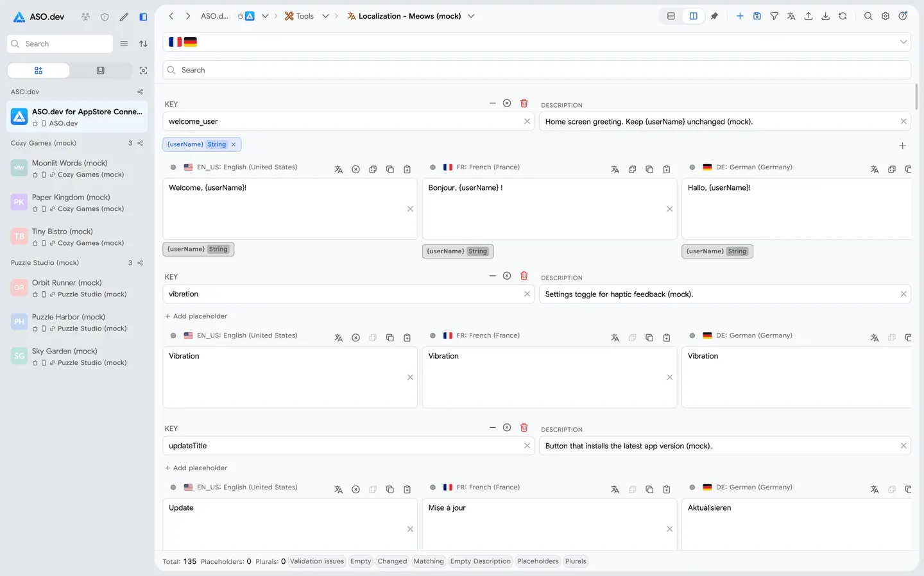
Task: Open the app chevron dropdown before Tools
Action: pyautogui.click(x=265, y=16)
